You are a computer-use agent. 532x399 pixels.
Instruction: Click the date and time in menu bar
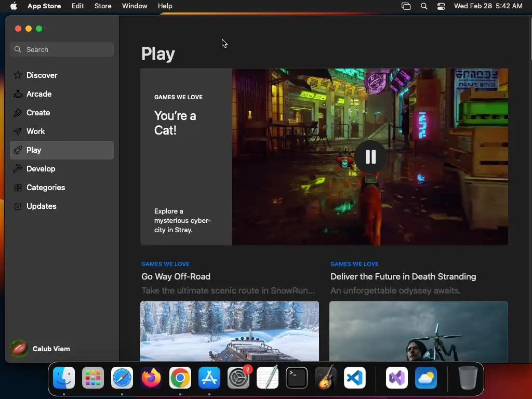(488, 6)
